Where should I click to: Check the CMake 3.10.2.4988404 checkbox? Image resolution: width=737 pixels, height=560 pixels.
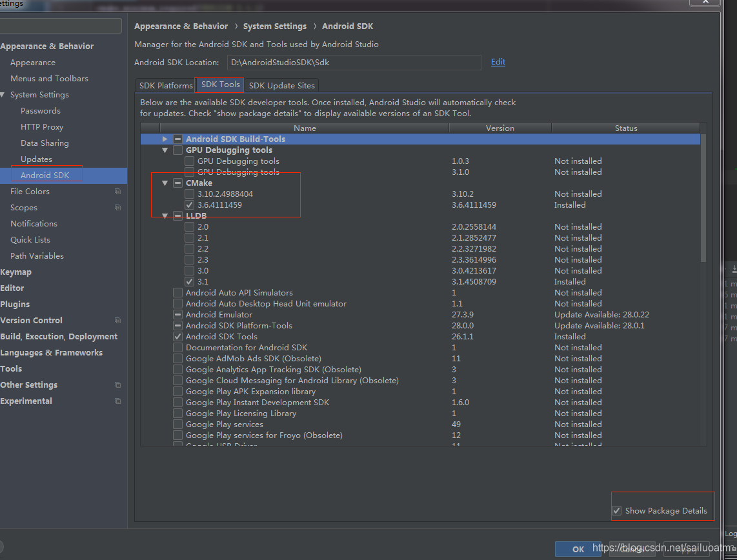(x=190, y=194)
